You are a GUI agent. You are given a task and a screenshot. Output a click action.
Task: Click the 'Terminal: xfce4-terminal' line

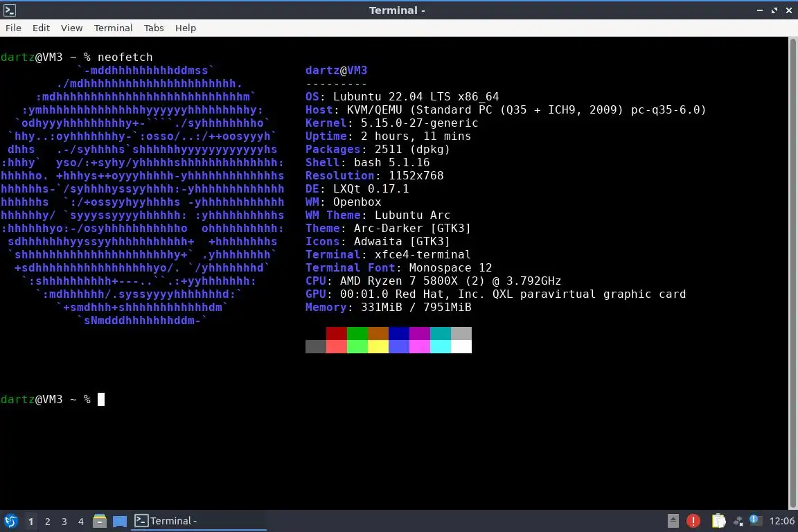[389, 254]
